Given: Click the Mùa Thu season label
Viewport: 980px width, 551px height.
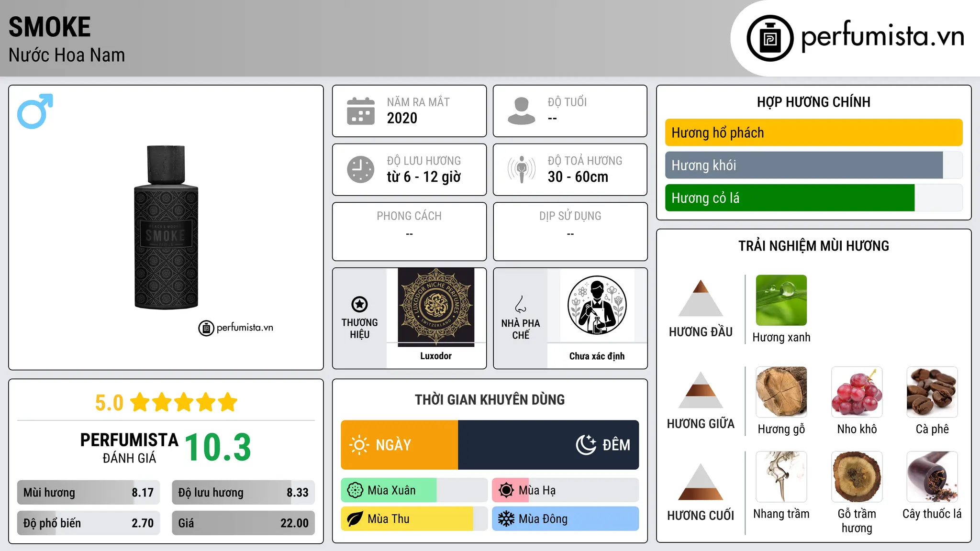Looking at the screenshot, I should (389, 519).
